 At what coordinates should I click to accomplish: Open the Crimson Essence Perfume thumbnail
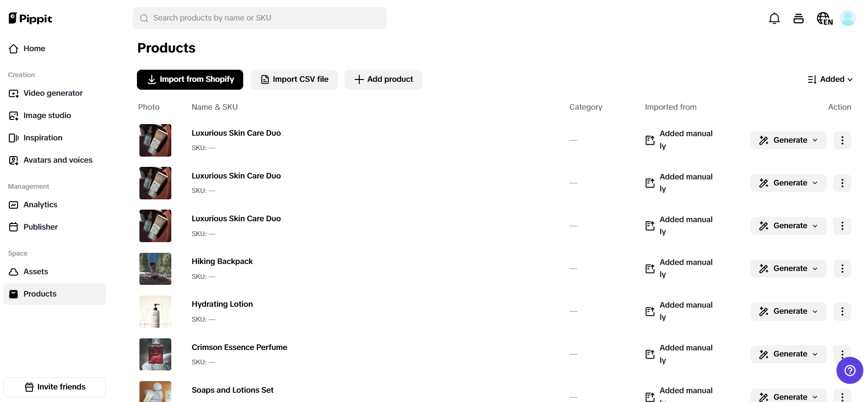[155, 354]
